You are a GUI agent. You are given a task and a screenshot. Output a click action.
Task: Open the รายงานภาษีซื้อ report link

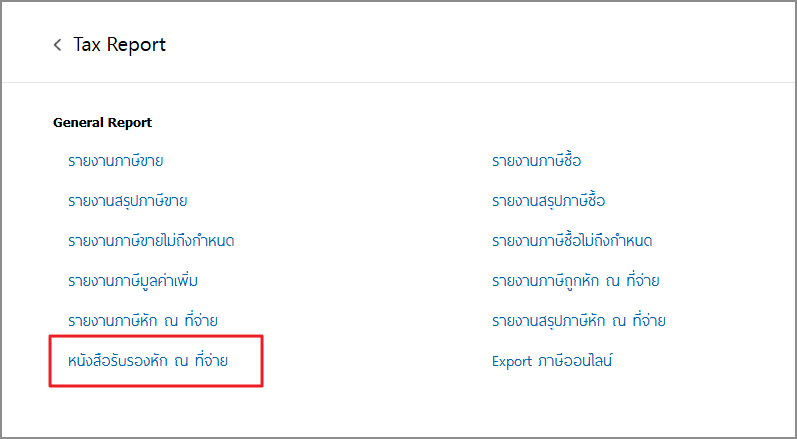(x=536, y=161)
